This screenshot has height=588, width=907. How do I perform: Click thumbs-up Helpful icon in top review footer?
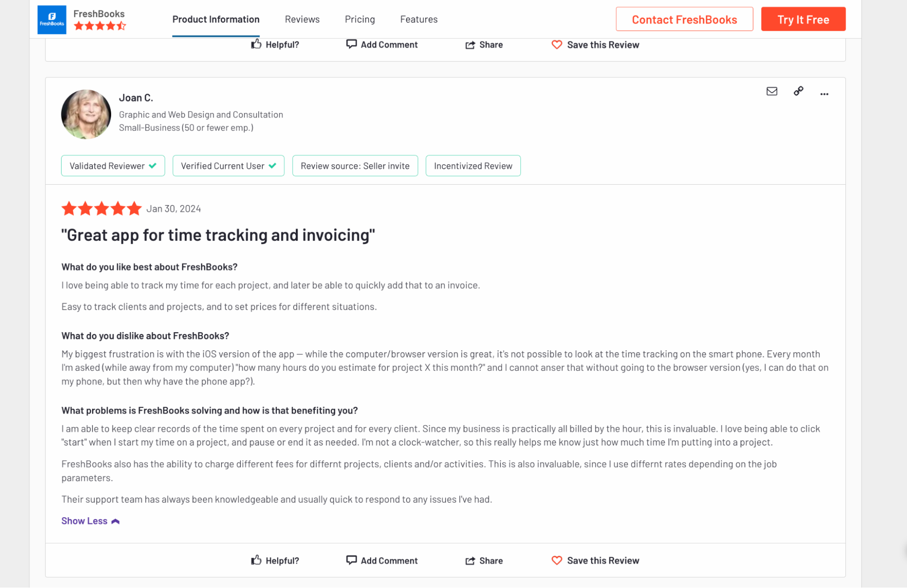(x=256, y=44)
